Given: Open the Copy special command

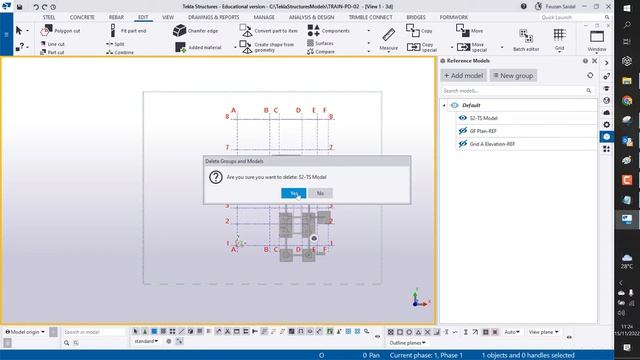Looking at the screenshot, I should [422, 47].
